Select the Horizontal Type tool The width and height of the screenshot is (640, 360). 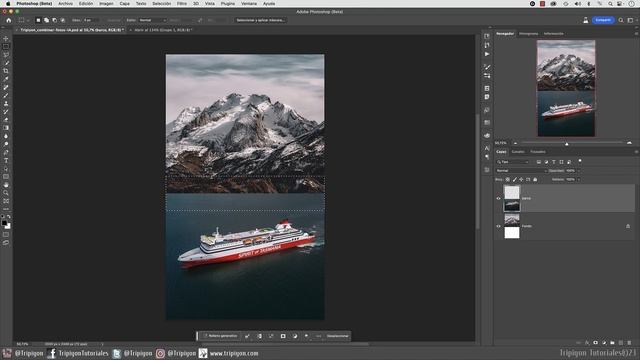(x=6, y=160)
